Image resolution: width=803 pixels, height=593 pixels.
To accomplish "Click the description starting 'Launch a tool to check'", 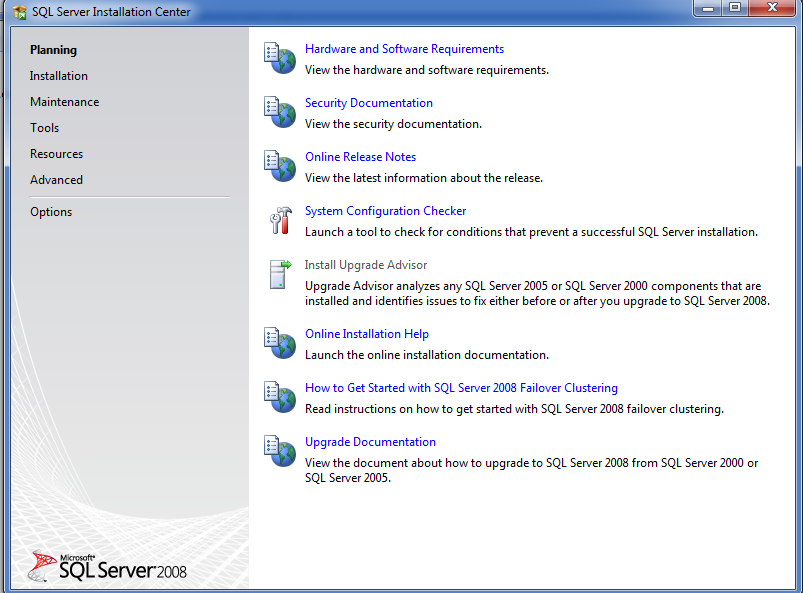I will pos(531,232).
